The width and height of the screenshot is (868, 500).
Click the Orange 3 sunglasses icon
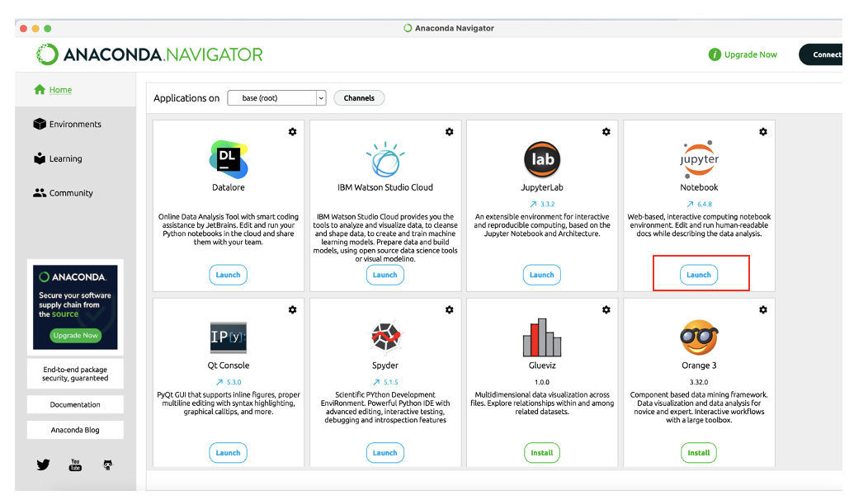click(699, 337)
